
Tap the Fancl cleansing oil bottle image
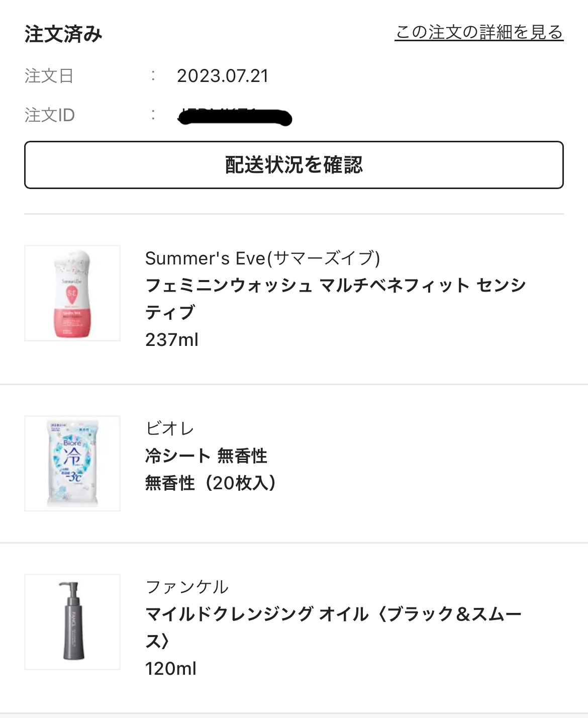72,621
